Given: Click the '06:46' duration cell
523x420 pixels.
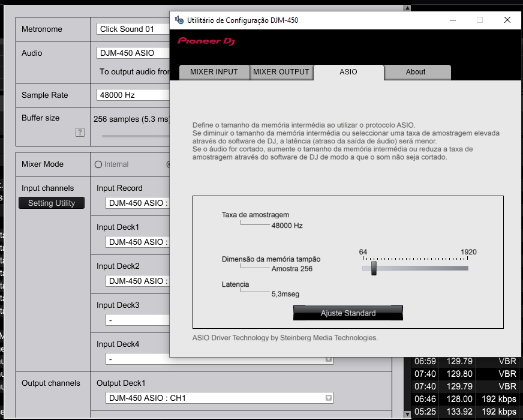Looking at the screenshot, I should [425, 399].
